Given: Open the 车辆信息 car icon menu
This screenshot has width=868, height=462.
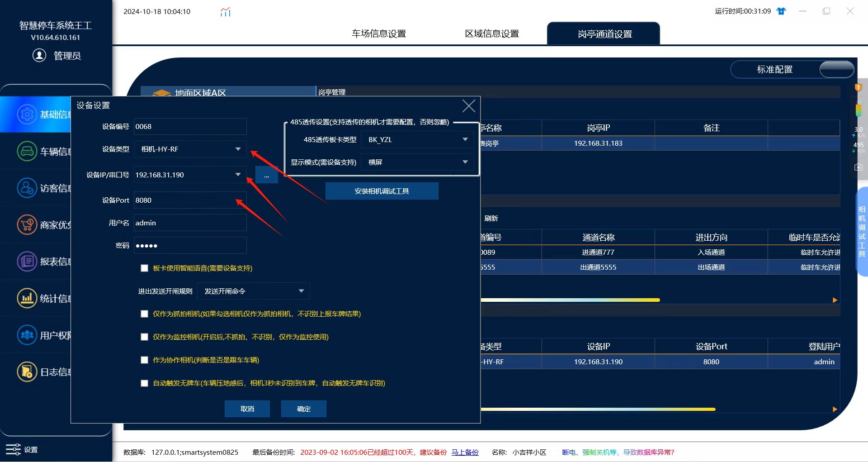Looking at the screenshot, I should [x=27, y=151].
